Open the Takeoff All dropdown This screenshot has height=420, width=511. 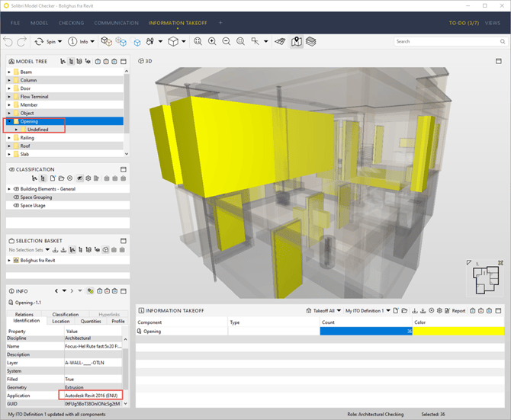coord(331,311)
